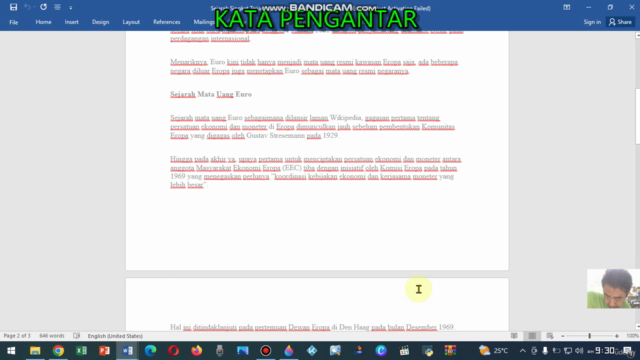The image size is (640, 360).
Task: Show word count from 646 words indicator
Action: pos(52,336)
